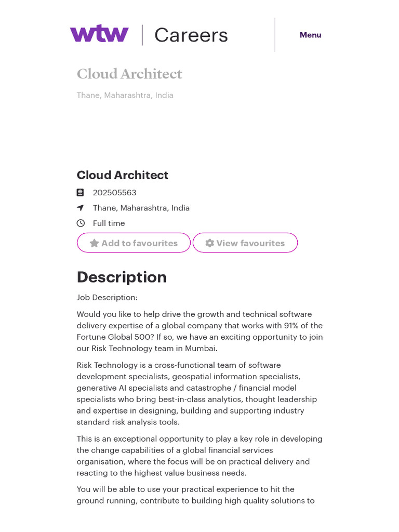Click the paragraph starting 'Risk Technology is'
Image resolution: width=399 pixels, height=532 pixels.
tap(197, 394)
